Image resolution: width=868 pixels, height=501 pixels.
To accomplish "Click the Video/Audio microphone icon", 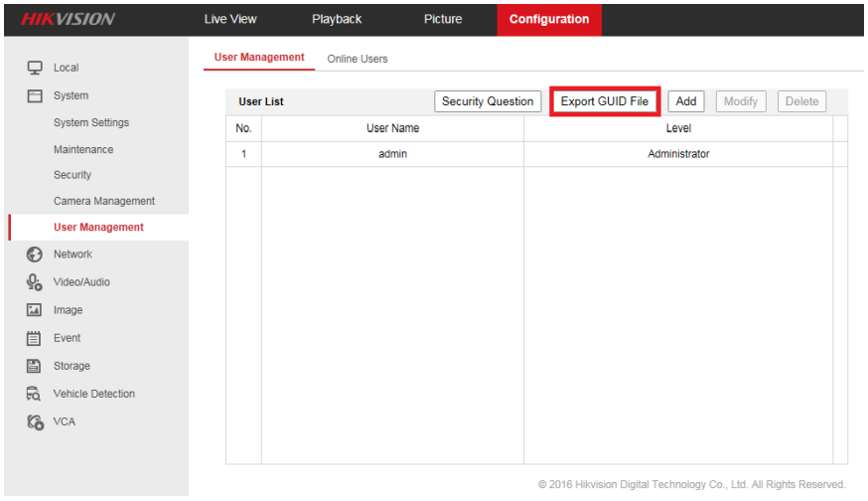I will pos(34,282).
